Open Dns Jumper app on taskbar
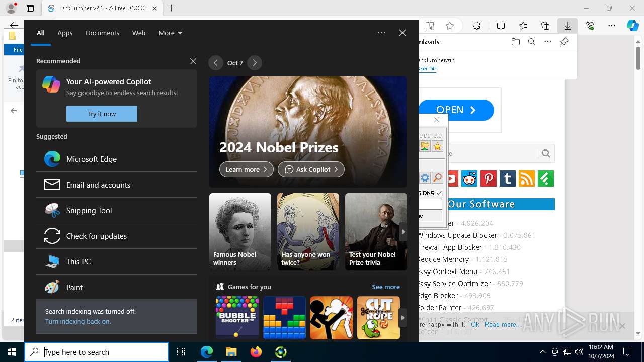This screenshot has height=362, width=644. coord(281,352)
